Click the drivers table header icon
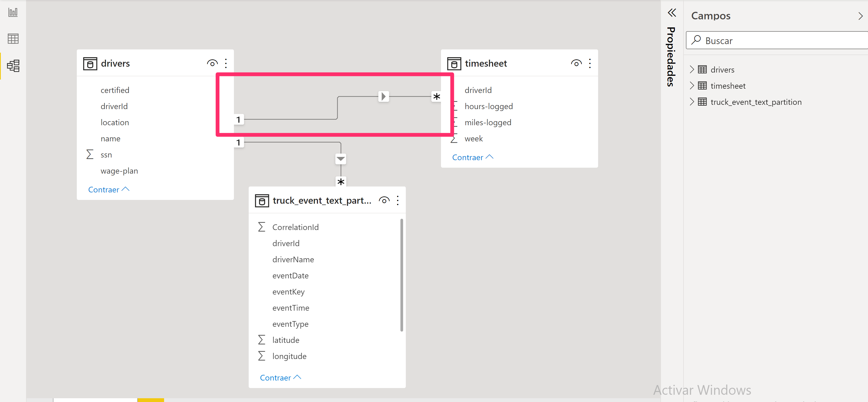 coord(90,63)
